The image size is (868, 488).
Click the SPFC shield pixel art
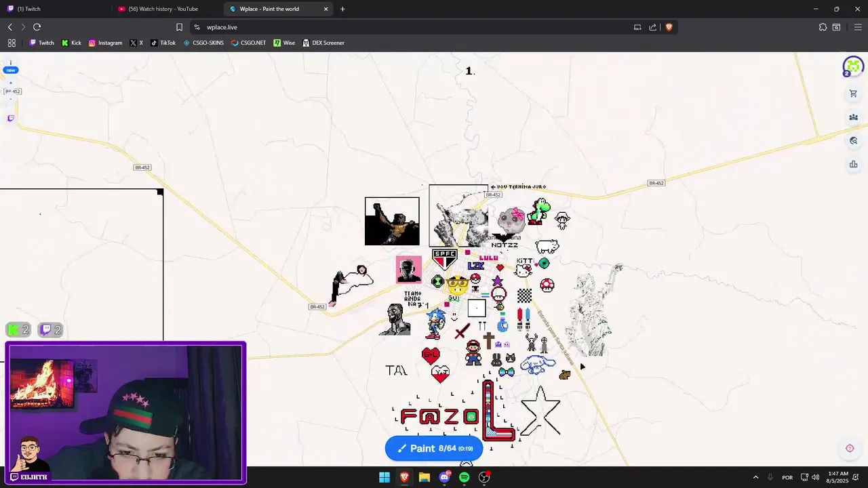(444, 259)
